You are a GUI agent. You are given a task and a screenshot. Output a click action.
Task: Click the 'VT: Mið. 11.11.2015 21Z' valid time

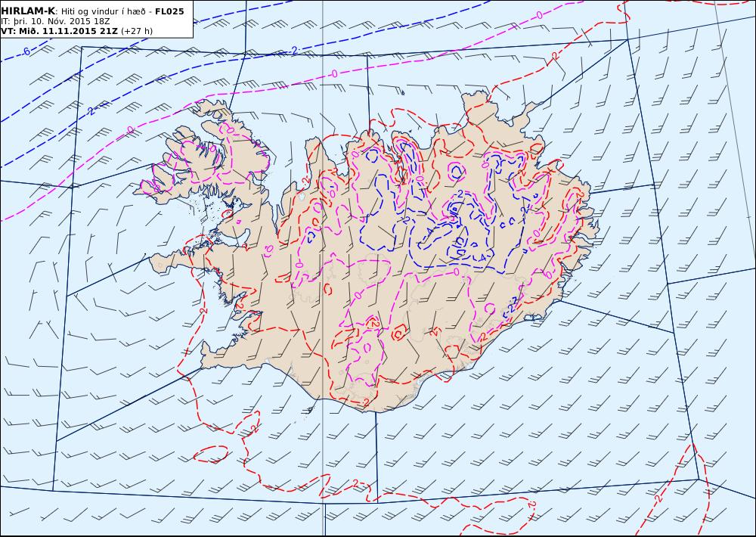59,31
